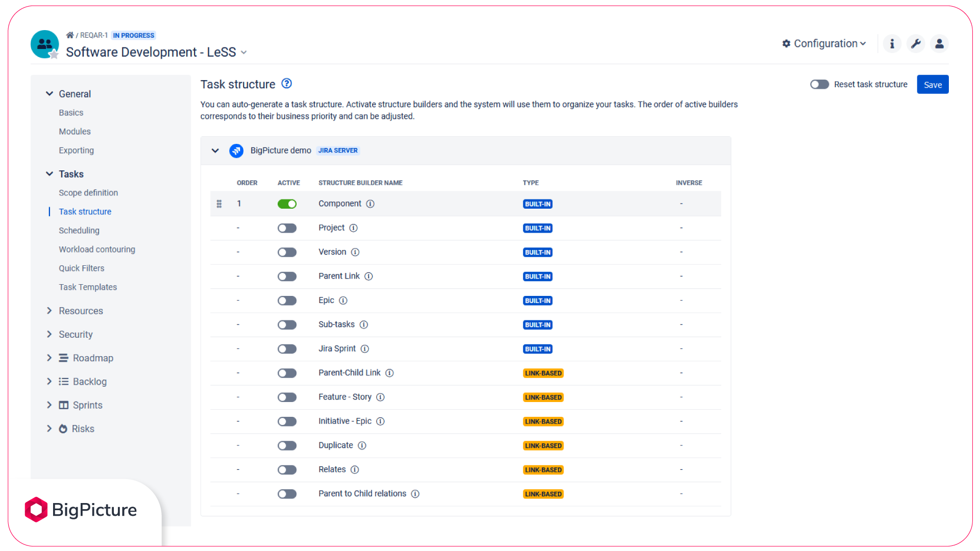
Task: Open the info icon in top bar
Action: pyautogui.click(x=892, y=44)
